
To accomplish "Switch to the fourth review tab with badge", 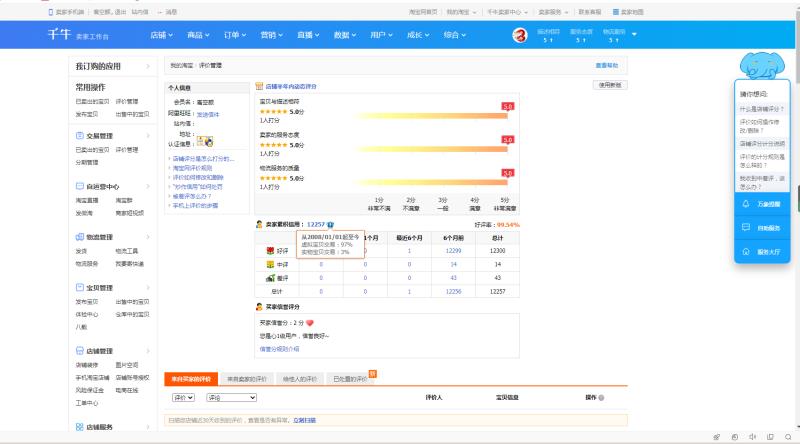I will [350, 379].
